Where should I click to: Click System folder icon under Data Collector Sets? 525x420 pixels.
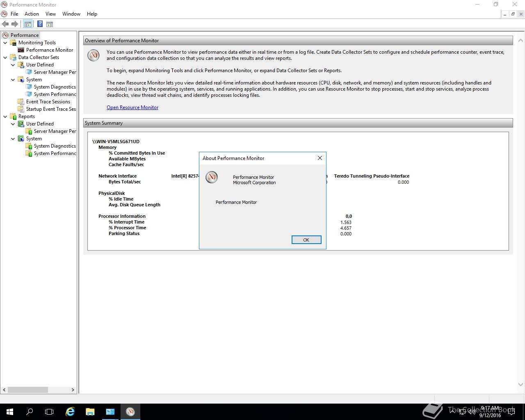click(21, 80)
